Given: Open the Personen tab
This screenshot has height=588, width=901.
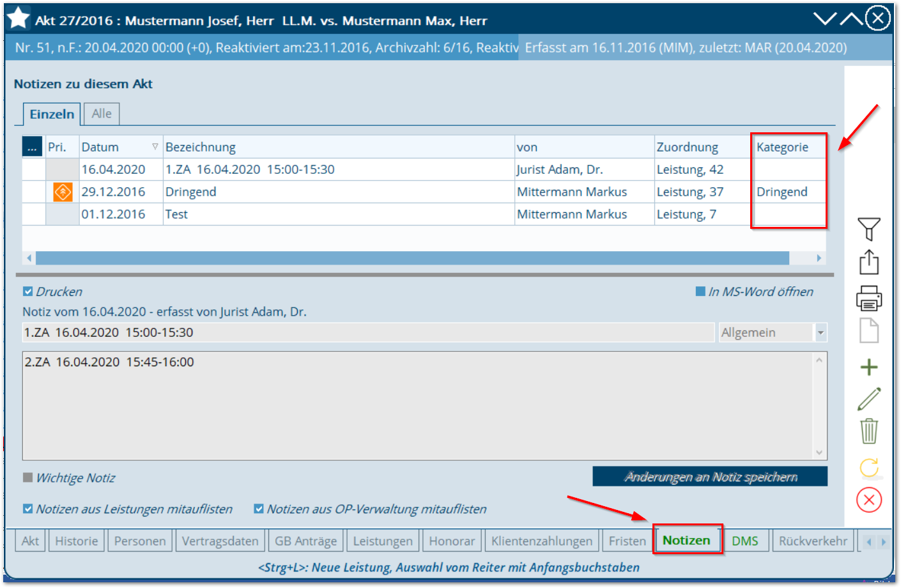Looking at the screenshot, I should (x=140, y=541).
